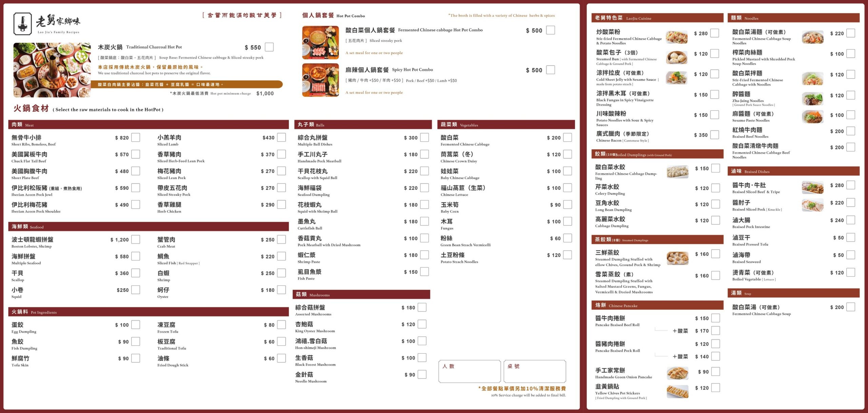Screen dimensions: 868x413
Task: Click the orange dipping sauce banner
Action: click(x=186, y=85)
